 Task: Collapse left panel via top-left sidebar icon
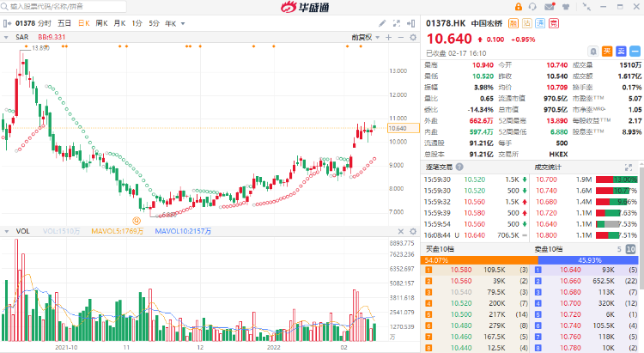click(6, 23)
